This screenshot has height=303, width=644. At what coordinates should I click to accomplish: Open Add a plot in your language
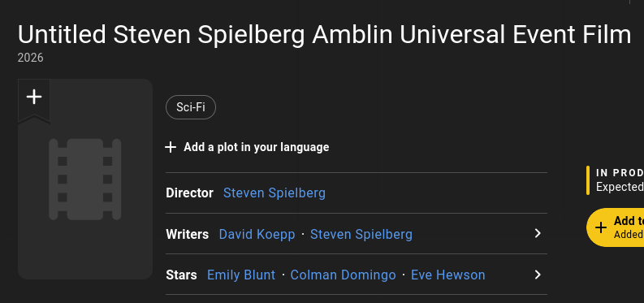pos(257,147)
